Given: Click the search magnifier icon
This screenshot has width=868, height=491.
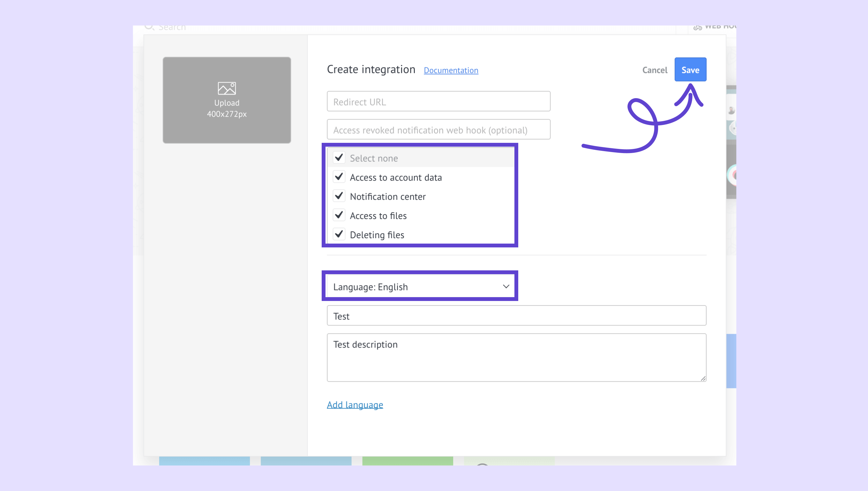Looking at the screenshot, I should point(149,27).
